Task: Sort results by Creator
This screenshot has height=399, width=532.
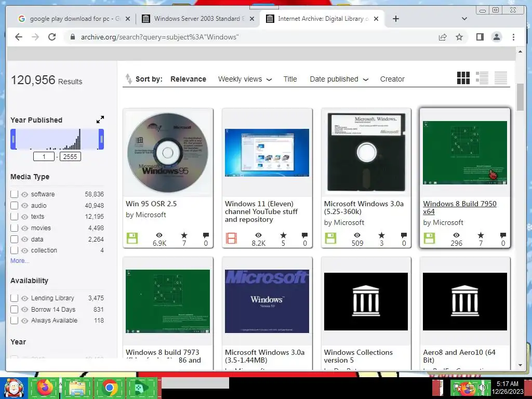Action: point(392,79)
